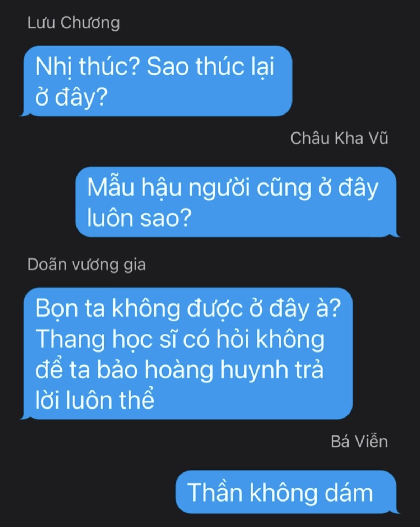This screenshot has width=420, height=527.
Task: Open the Doãn vương gia sender name
Action: click(87, 265)
